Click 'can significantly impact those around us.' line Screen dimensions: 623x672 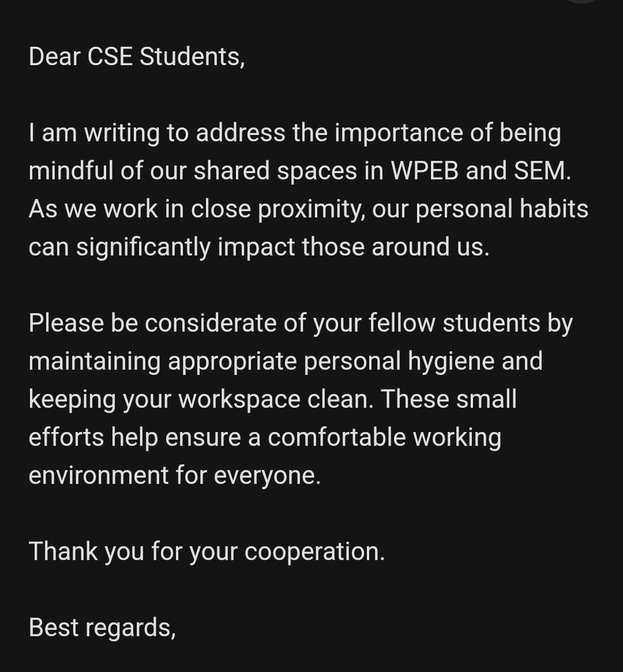[259, 247]
